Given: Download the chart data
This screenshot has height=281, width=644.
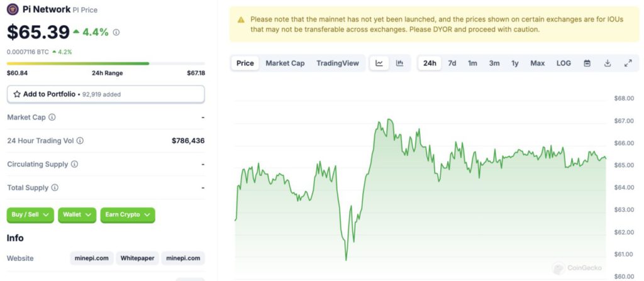Looking at the screenshot, I should (x=608, y=63).
